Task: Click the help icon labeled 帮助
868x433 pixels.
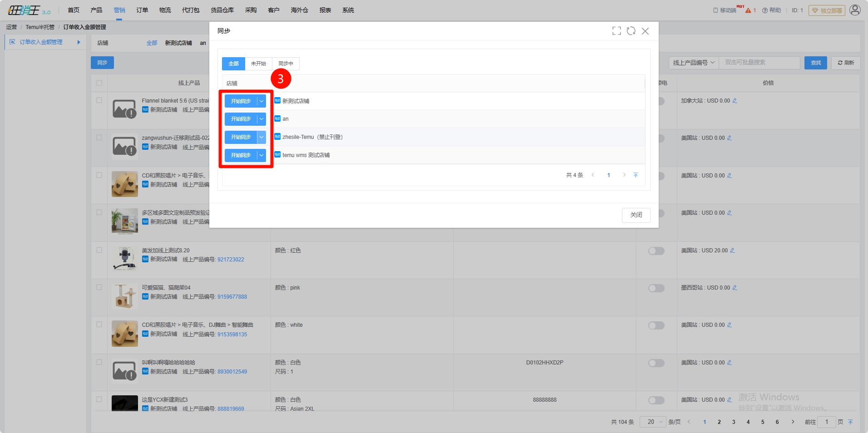Action: 771,10
